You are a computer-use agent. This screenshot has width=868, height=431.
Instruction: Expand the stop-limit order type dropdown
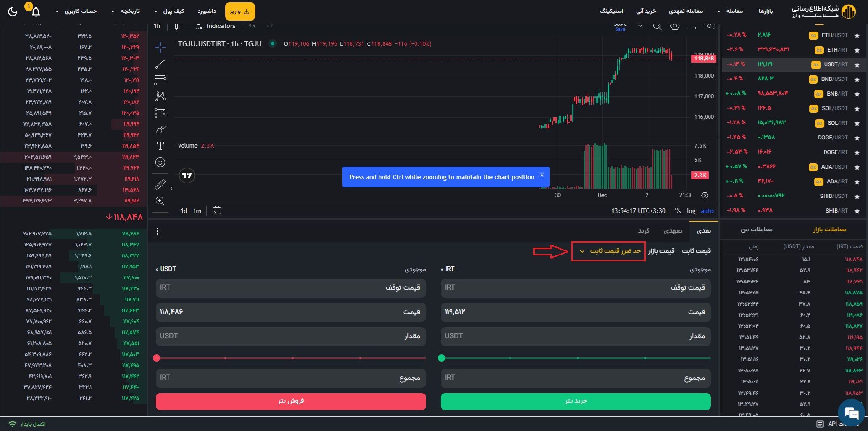[608, 251]
